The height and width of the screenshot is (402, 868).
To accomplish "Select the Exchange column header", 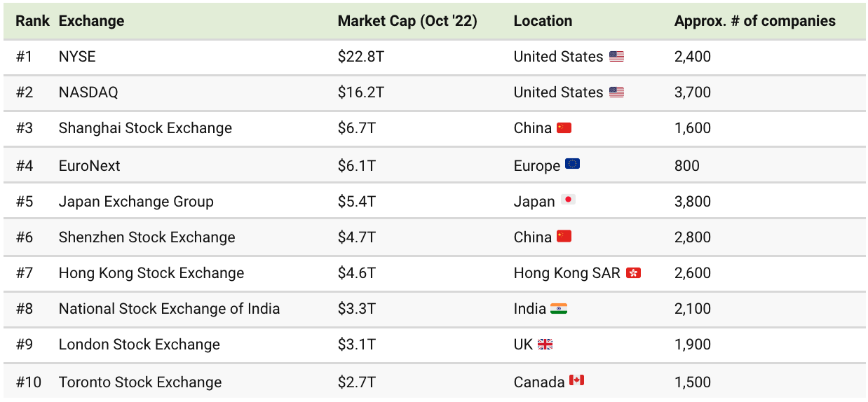I will tap(91, 21).
